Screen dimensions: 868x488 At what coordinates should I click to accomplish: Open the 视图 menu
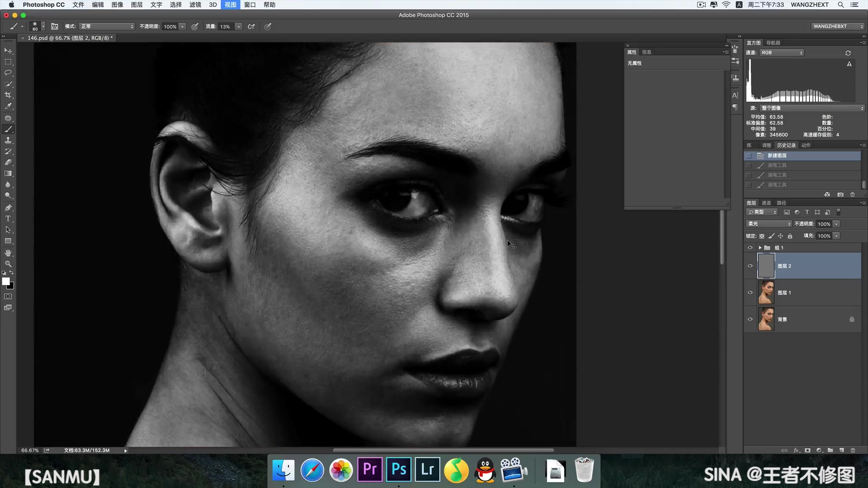(230, 5)
